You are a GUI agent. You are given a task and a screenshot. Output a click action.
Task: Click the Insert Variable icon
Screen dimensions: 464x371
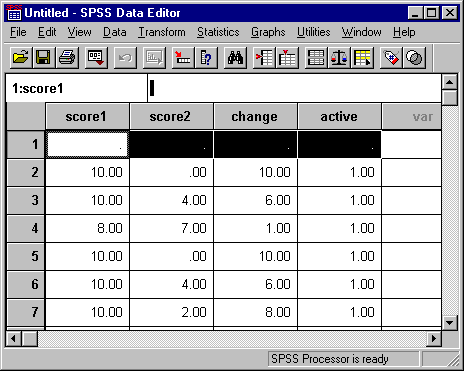click(x=287, y=58)
